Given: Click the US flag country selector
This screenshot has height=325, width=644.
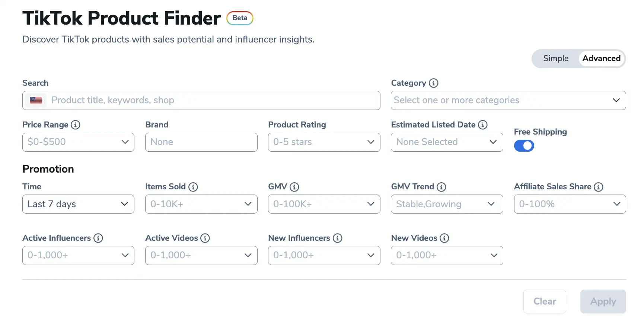Looking at the screenshot, I should pyautogui.click(x=36, y=100).
